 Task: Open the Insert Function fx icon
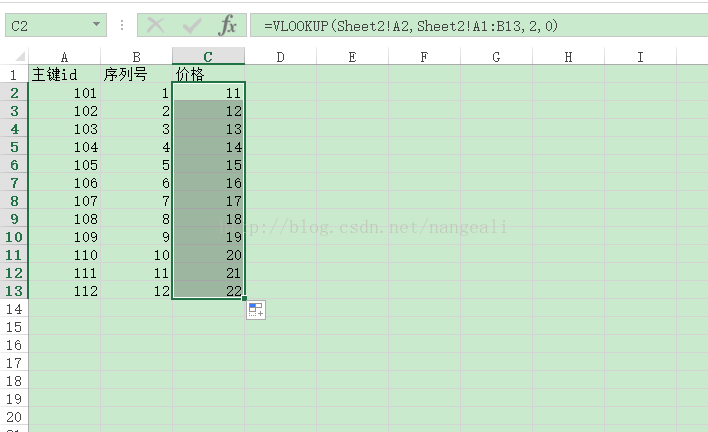pyautogui.click(x=228, y=25)
